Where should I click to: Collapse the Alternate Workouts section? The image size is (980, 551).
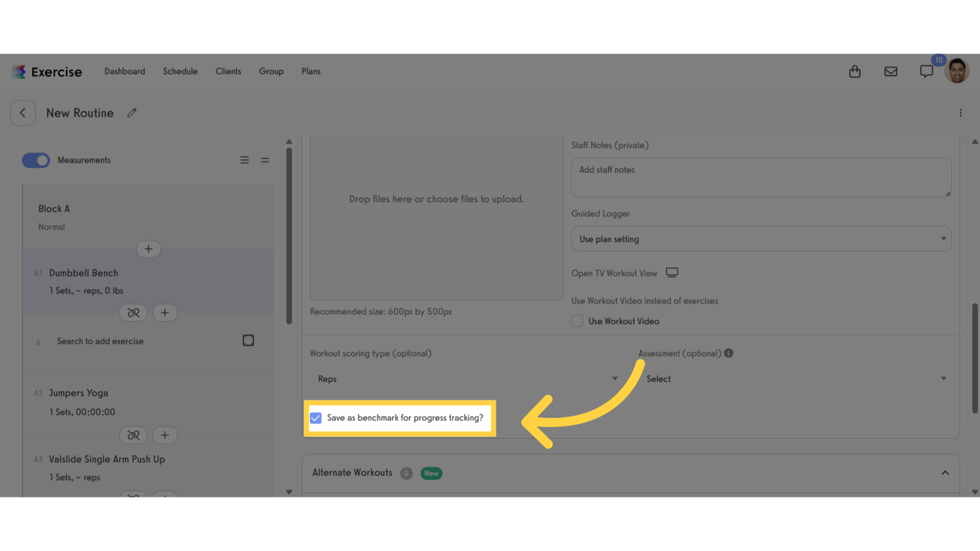(945, 472)
